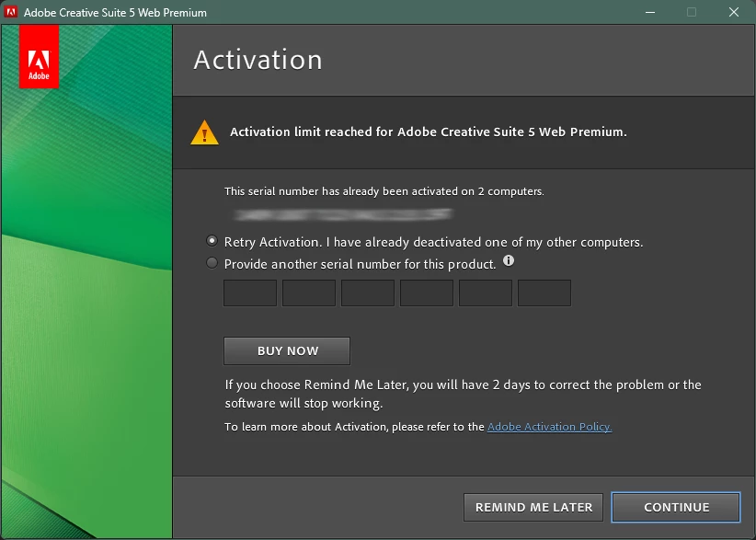Screen dimensions: 756x540
Task: Click the Adobe title bar app icon
Action: (11, 12)
